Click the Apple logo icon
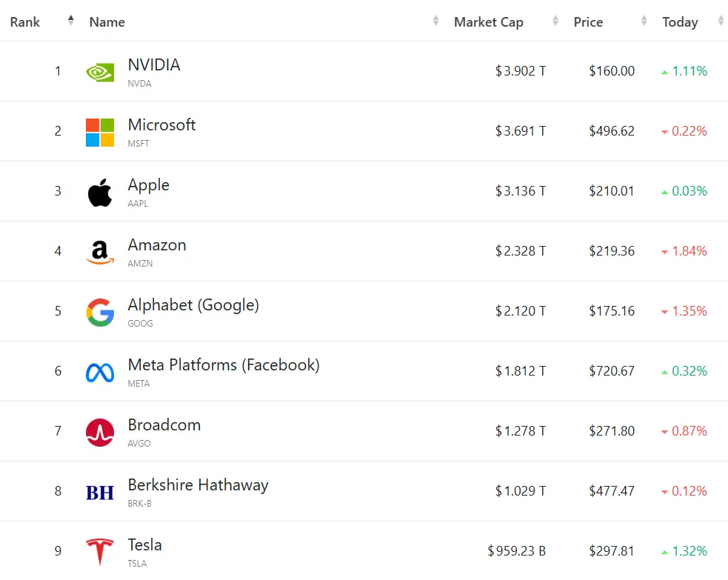728x580 pixels. pyautogui.click(x=100, y=192)
